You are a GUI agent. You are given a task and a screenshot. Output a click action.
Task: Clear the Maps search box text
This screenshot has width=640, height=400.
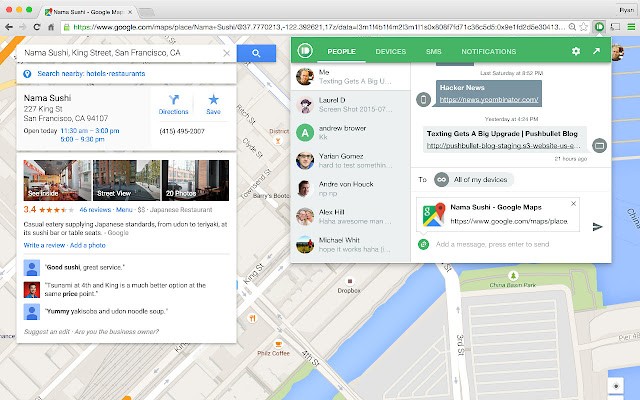click(227, 52)
